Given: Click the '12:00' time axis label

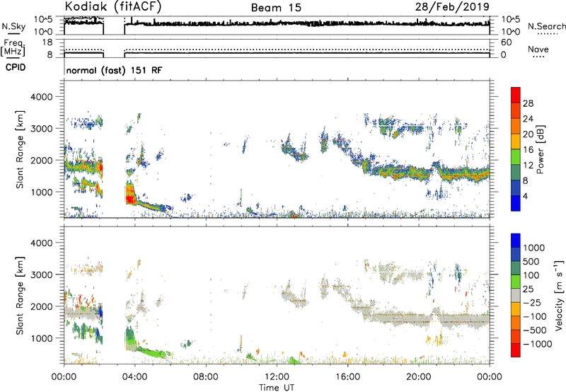Looking at the screenshot, I should (277, 377).
